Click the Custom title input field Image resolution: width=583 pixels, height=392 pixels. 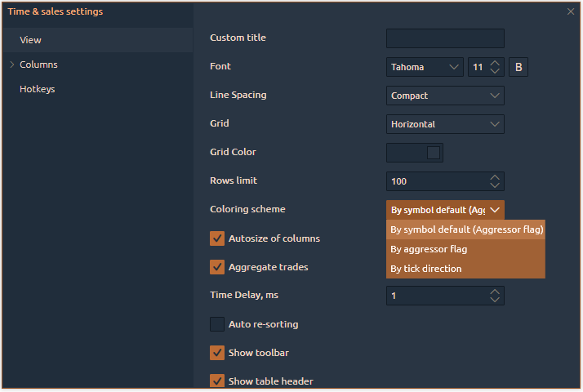[x=445, y=38]
